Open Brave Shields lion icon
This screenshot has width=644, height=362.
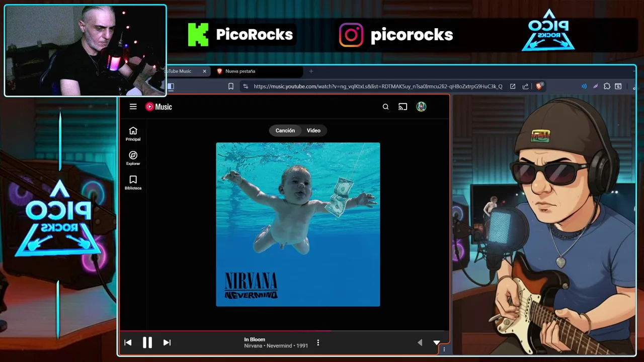pyautogui.click(x=539, y=86)
